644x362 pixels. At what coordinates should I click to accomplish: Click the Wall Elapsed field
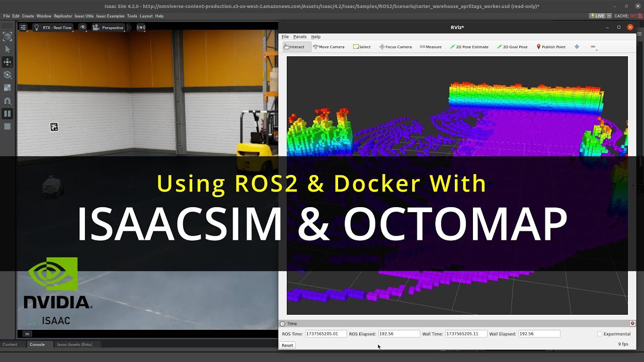click(x=539, y=334)
